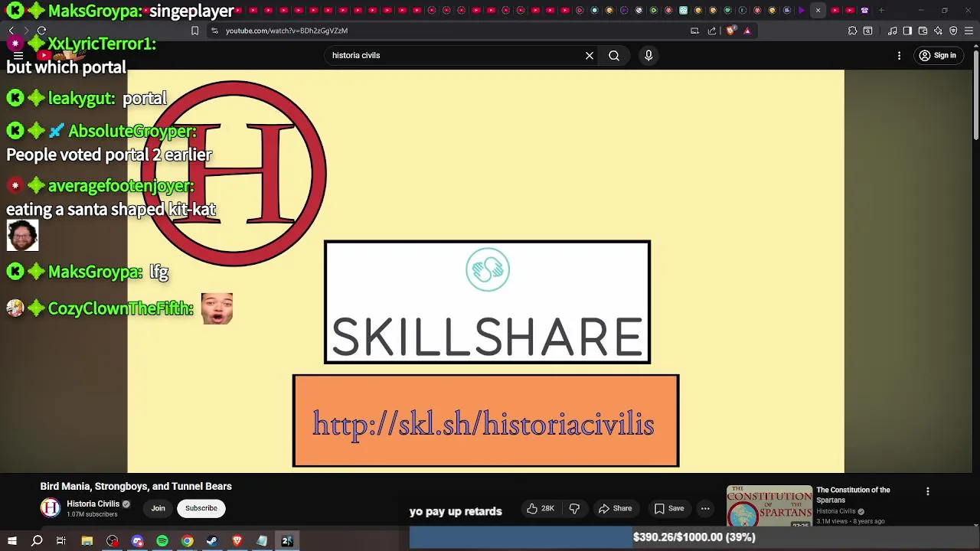The height and width of the screenshot is (551, 980).
Task: Share this page via address bar share icon
Action: [x=712, y=31]
